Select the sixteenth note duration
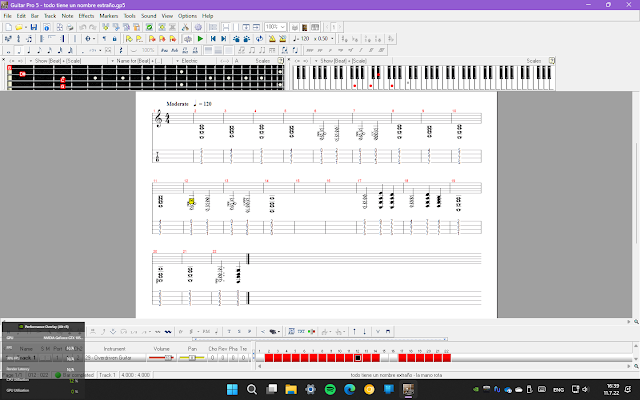Image resolution: width=640 pixels, height=400 pixels. click(49, 50)
